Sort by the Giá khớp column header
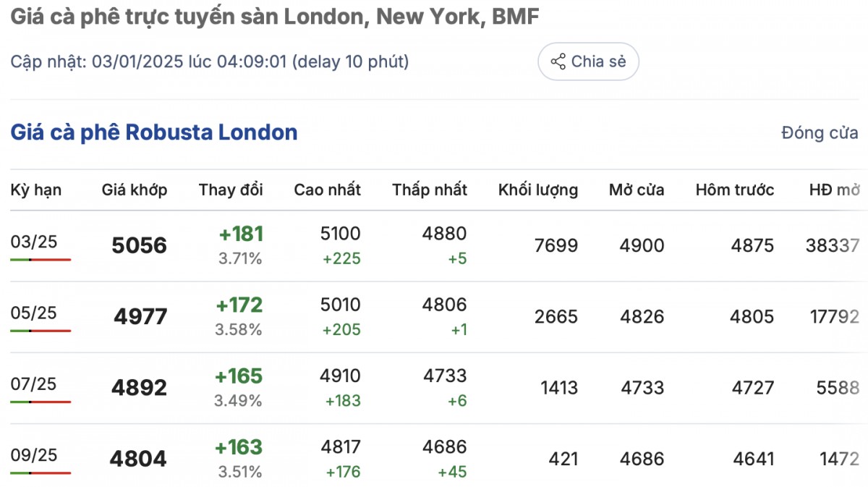Viewport: 868px width, 487px height. 135,190
